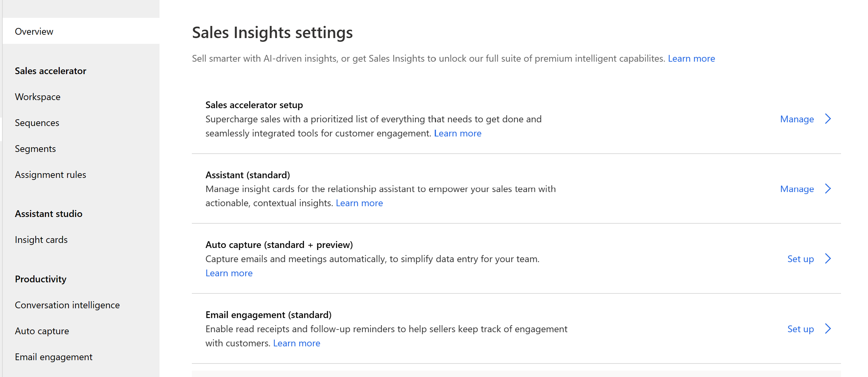
Task: Click chevron arrow in Assistant (standard) row
Action: [828, 189]
